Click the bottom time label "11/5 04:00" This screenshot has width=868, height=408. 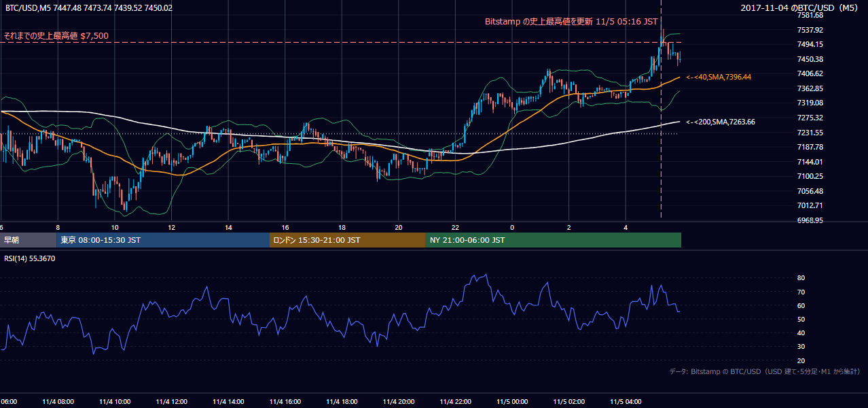click(626, 401)
